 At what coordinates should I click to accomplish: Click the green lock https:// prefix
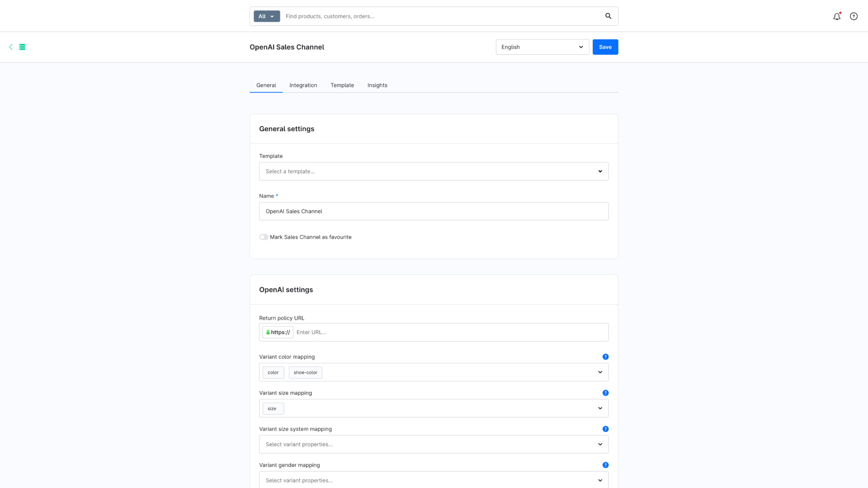pos(278,333)
